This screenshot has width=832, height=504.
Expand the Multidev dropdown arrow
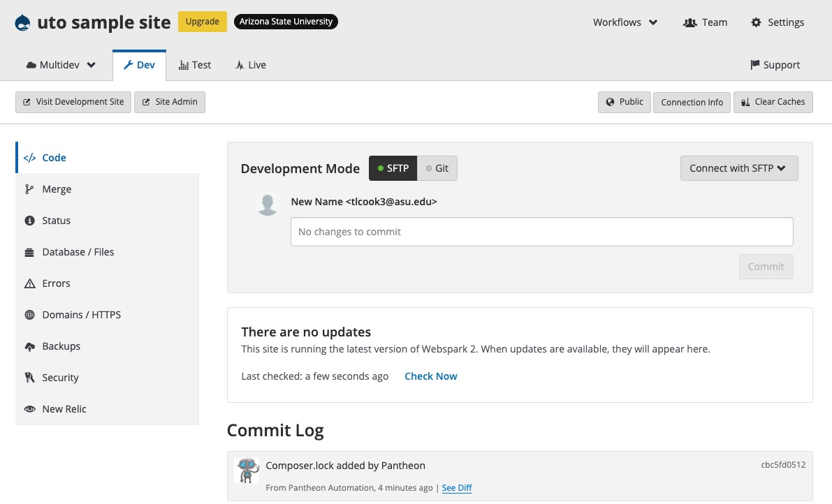[x=92, y=65]
